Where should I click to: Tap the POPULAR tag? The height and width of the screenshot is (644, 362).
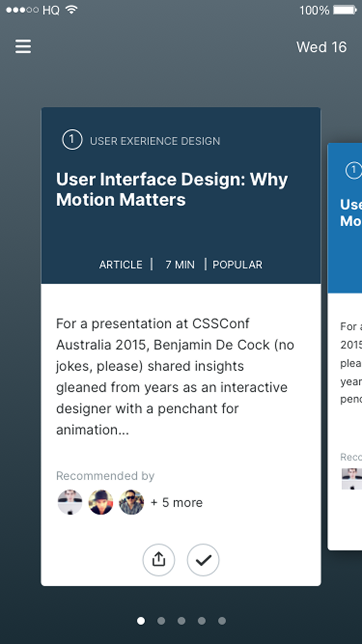click(x=237, y=265)
